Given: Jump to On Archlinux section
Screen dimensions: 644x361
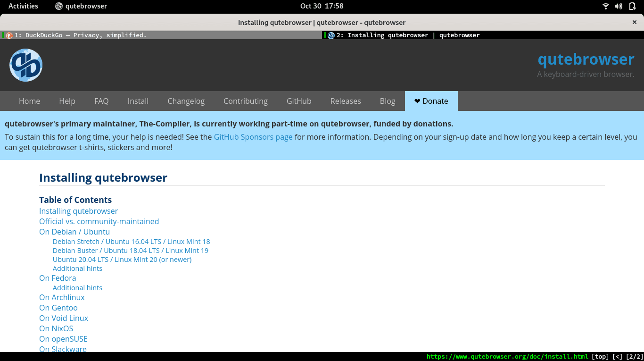Looking at the screenshot, I should point(62,297).
